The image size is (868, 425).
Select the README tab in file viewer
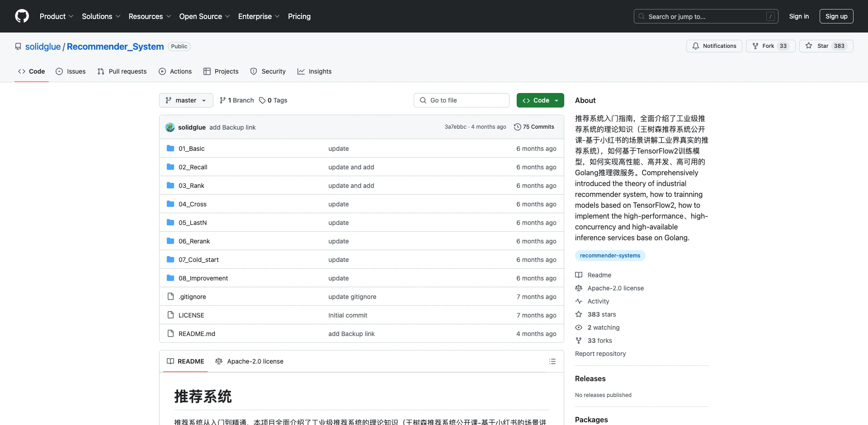(185, 361)
